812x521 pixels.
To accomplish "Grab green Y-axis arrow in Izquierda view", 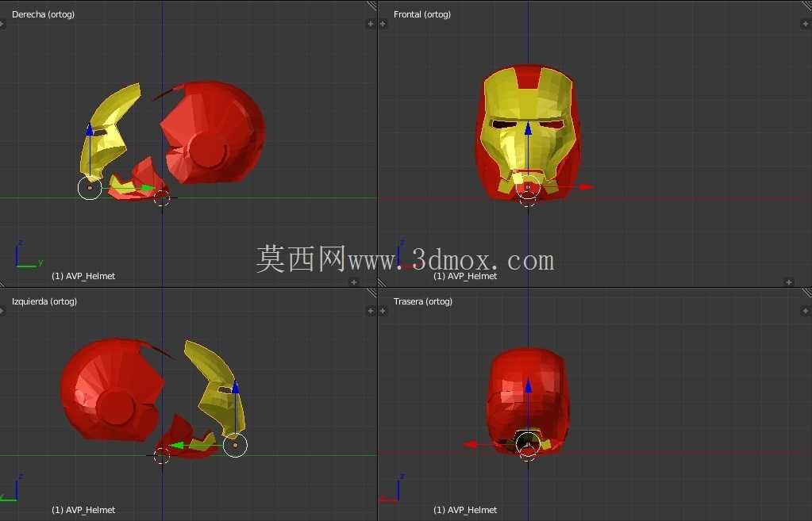I will [177, 445].
